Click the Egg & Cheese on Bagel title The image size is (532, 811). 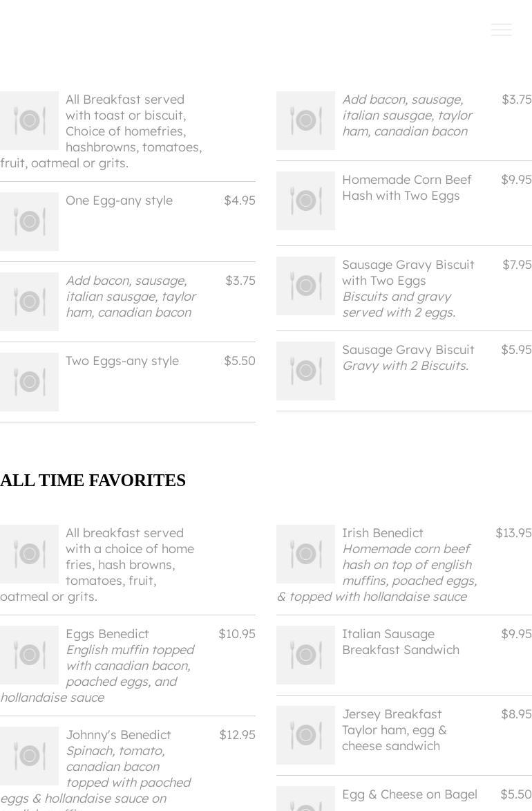coord(409,794)
